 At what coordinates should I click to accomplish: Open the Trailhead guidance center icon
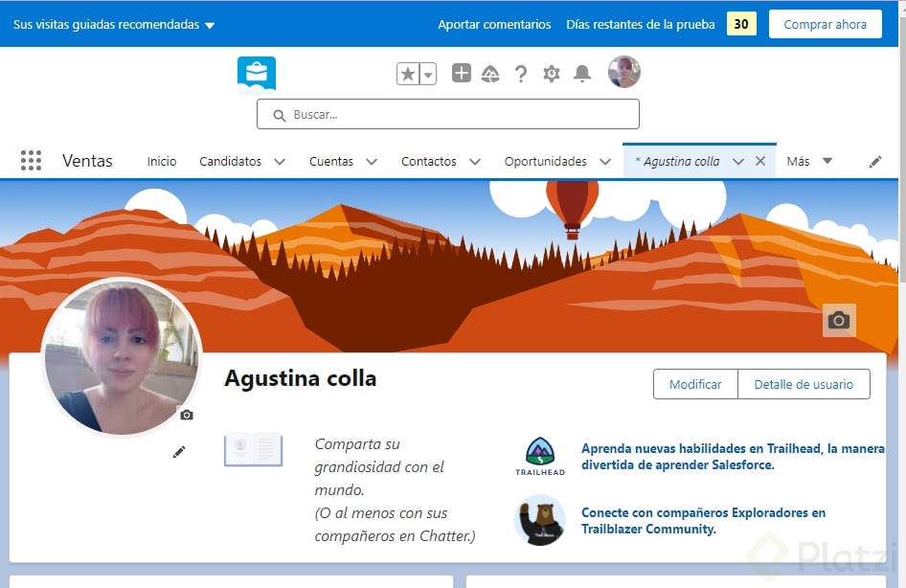click(490, 74)
